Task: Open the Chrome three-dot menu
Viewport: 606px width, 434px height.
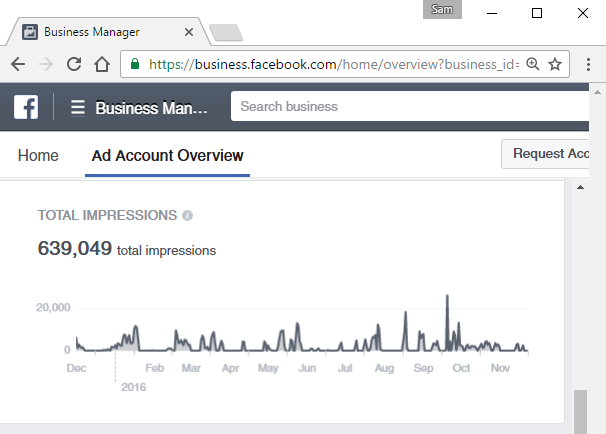Action: [588, 64]
